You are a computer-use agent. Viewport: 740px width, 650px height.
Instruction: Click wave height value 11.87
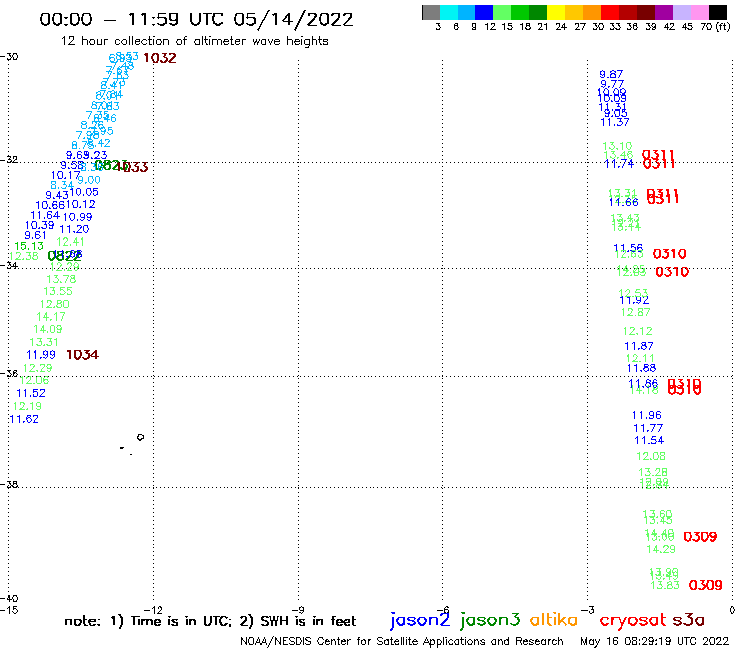(639, 346)
